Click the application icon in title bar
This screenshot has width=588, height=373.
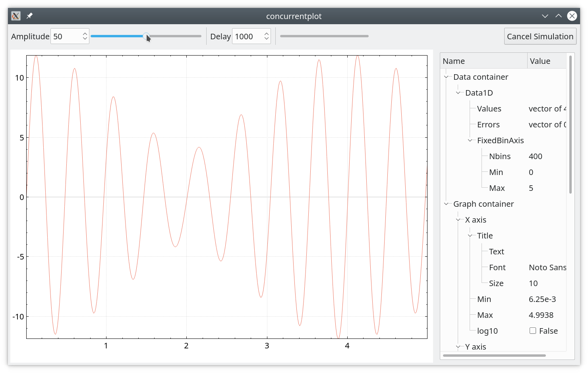coord(16,16)
